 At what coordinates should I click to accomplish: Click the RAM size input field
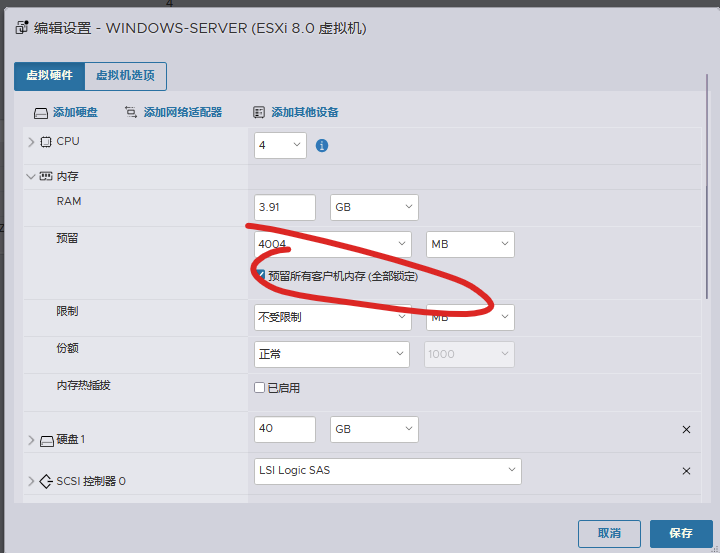(x=285, y=207)
